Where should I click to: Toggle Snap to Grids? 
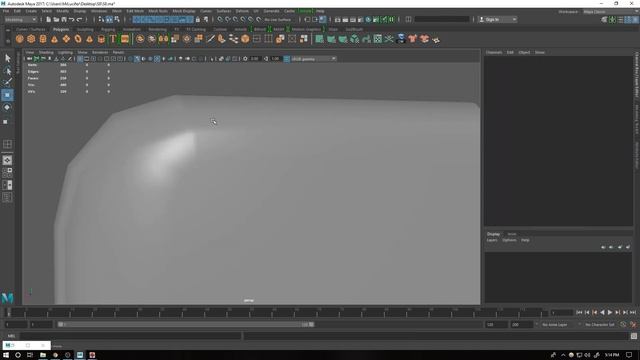(220, 20)
